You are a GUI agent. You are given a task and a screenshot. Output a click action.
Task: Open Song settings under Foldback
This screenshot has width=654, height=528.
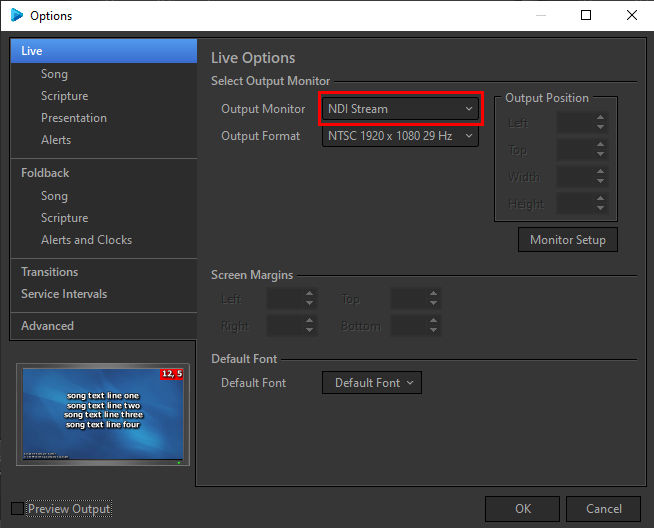54,196
